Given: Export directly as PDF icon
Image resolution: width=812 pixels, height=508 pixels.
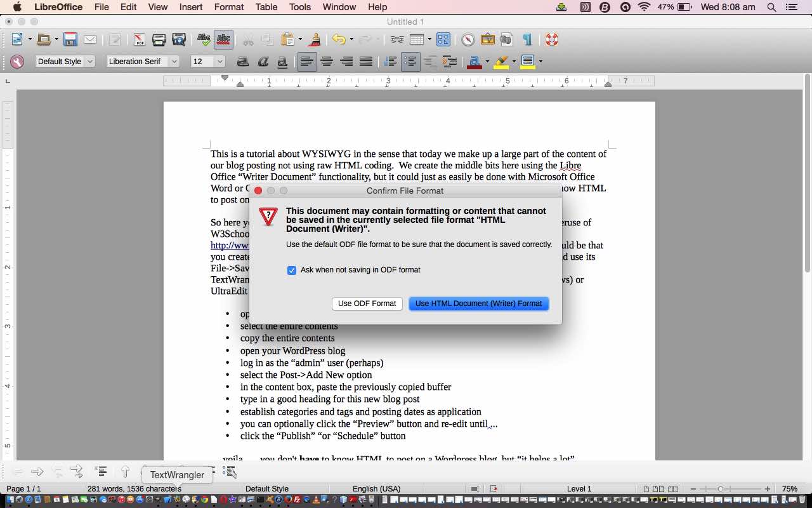Looking at the screenshot, I should click(139, 39).
